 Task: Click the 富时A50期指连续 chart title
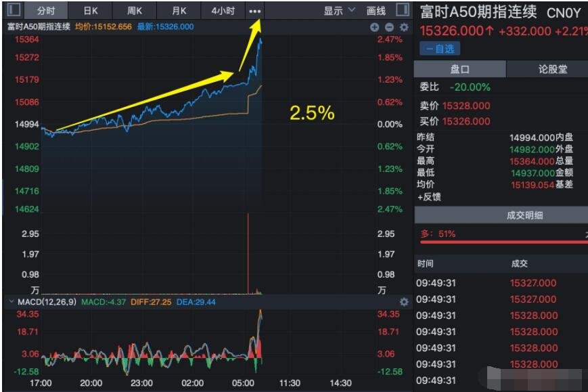pyautogui.click(x=39, y=27)
